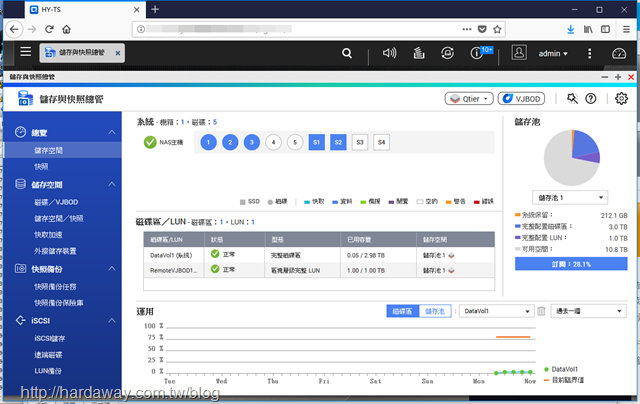Open 遠端磁碟 in the sidebar
Screen dimensions: 640x404
[48, 355]
